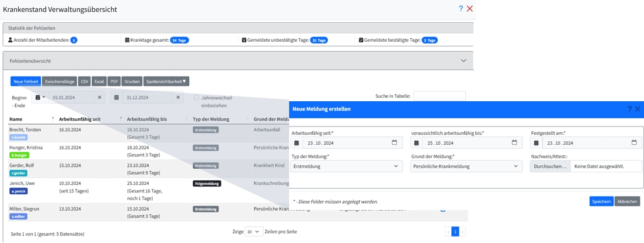This screenshot has width=644, height=243.
Task: Sort table by Name column arrows
Action: click(x=52, y=119)
